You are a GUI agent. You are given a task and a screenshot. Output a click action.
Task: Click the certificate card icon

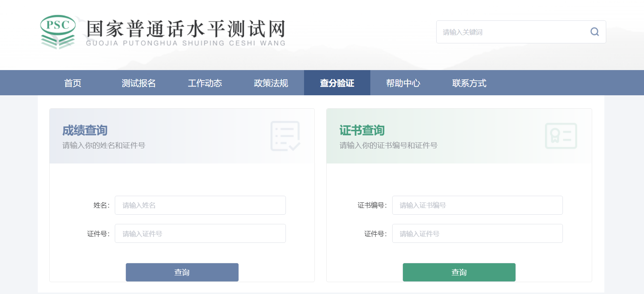561,136
